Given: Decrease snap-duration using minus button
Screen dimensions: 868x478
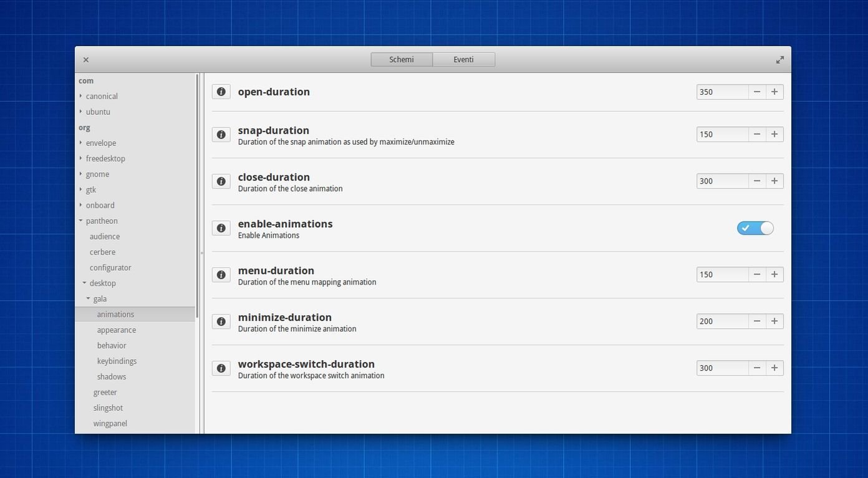Looking at the screenshot, I should [756, 134].
